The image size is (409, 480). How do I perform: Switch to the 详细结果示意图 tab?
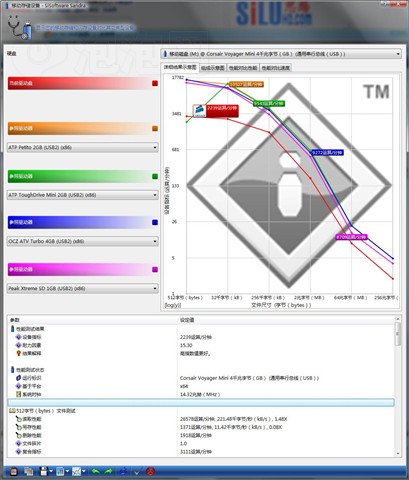(x=180, y=67)
